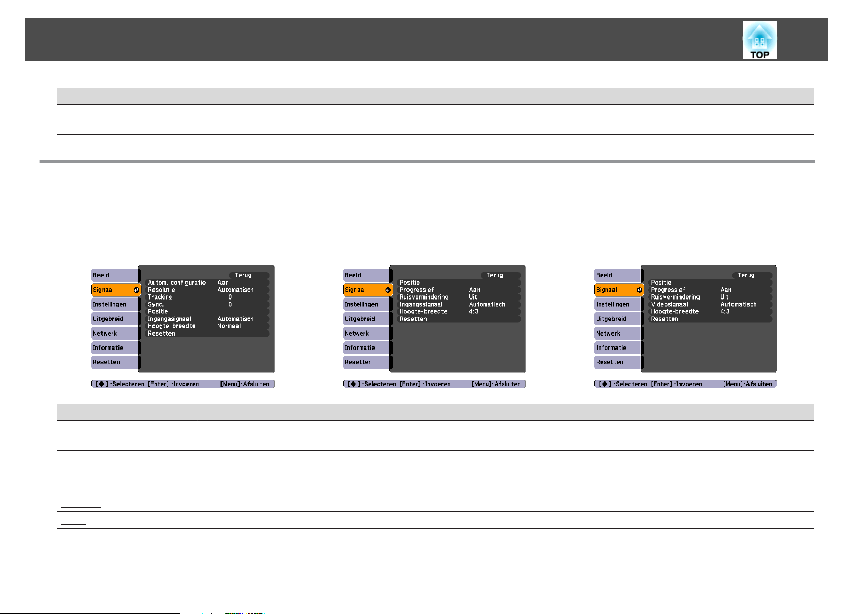868x614 pixels.
Task: Select Resetten tab in left menu sidebar
Action: [115, 362]
